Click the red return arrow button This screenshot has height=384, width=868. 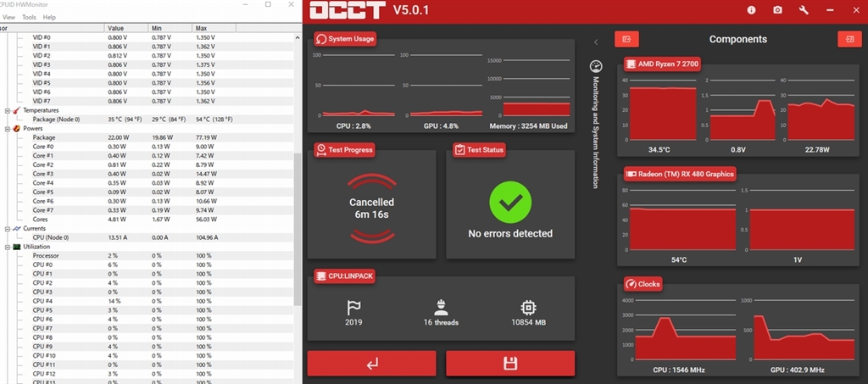(x=371, y=364)
